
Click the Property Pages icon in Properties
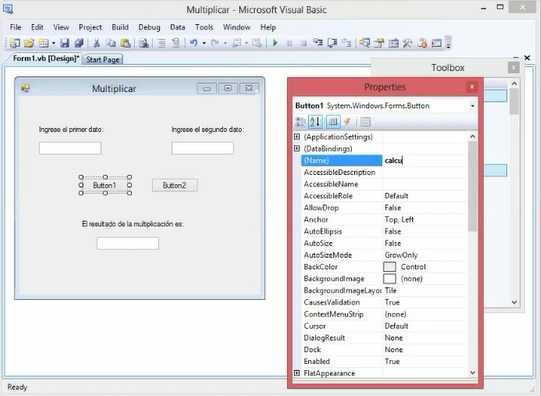[x=365, y=122]
